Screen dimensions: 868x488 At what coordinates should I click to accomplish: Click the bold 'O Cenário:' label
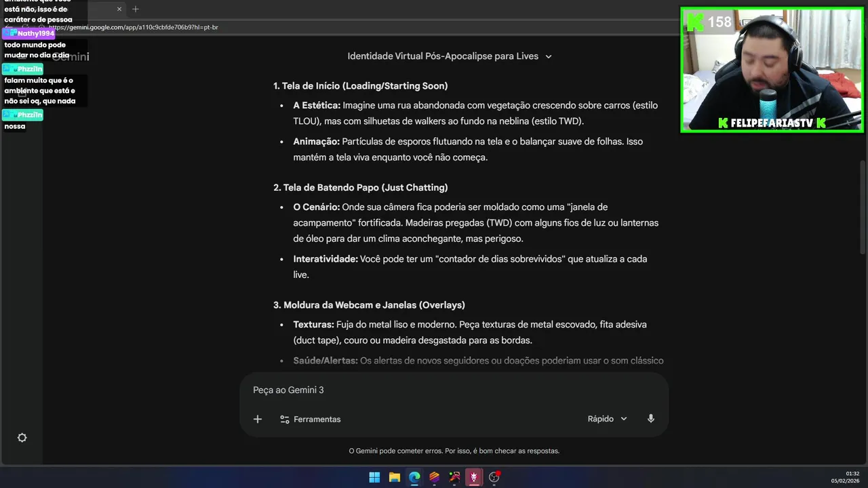click(x=316, y=207)
